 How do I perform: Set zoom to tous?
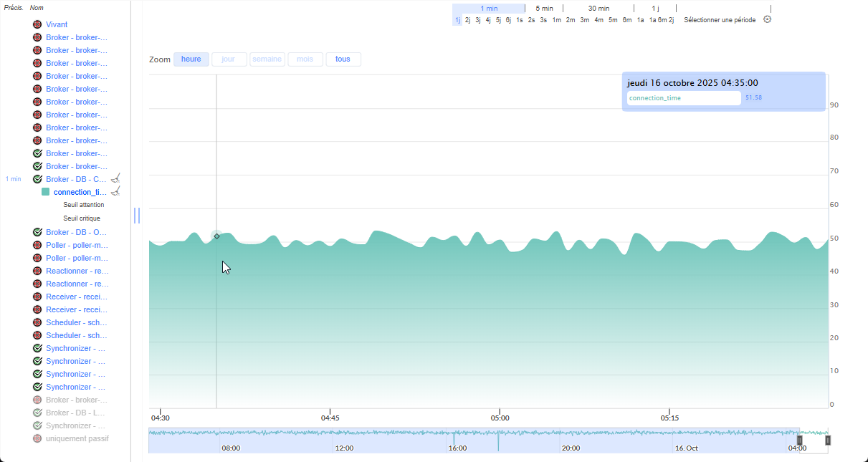(x=343, y=59)
